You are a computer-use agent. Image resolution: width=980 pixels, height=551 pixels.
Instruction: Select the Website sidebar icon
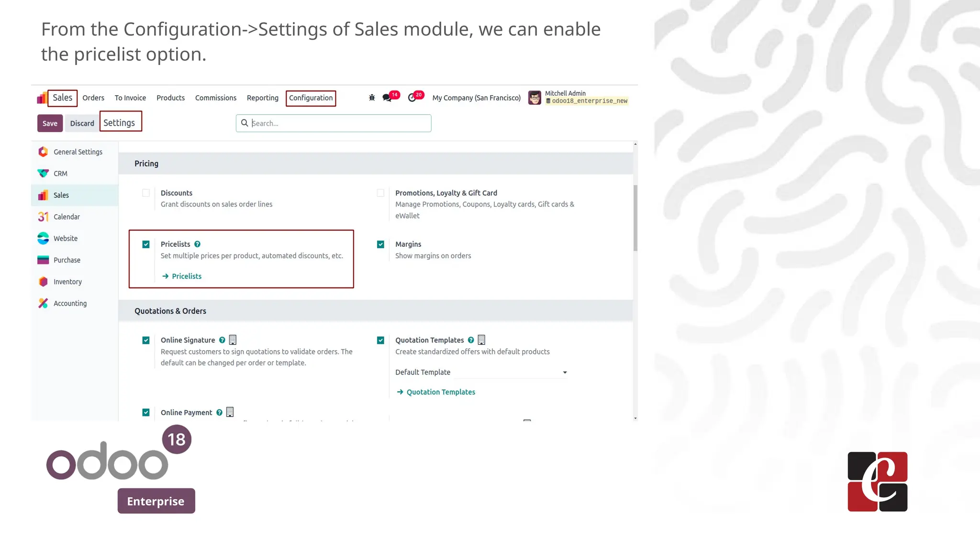click(43, 238)
